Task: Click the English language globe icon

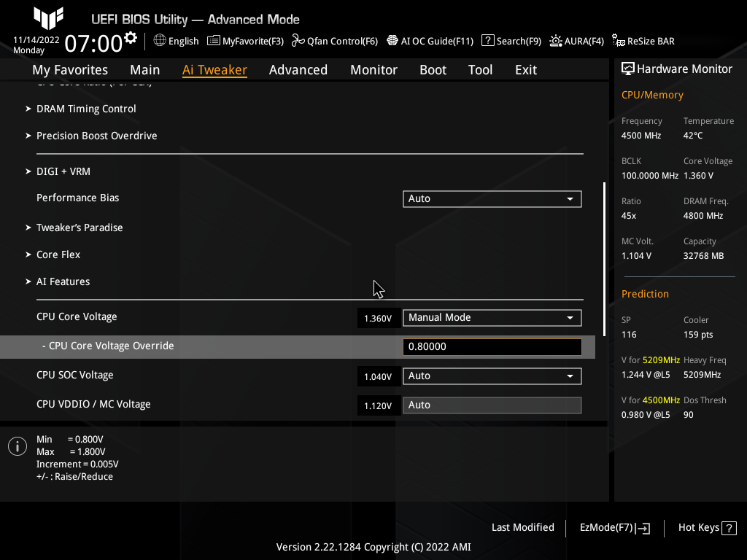Action: click(x=160, y=41)
